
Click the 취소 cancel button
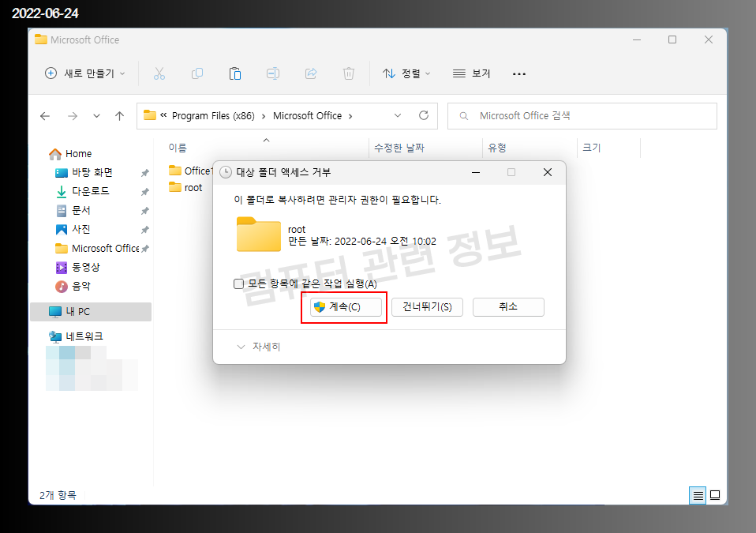pyautogui.click(x=508, y=307)
